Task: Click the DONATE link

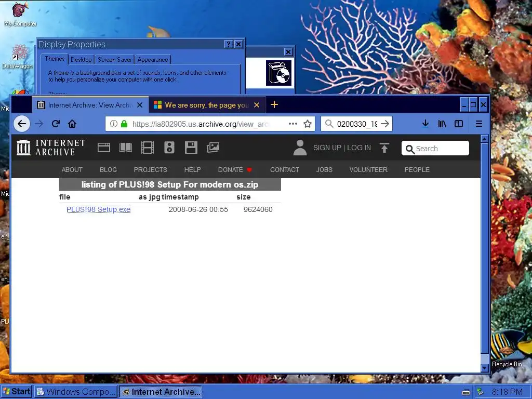Action: click(235, 170)
